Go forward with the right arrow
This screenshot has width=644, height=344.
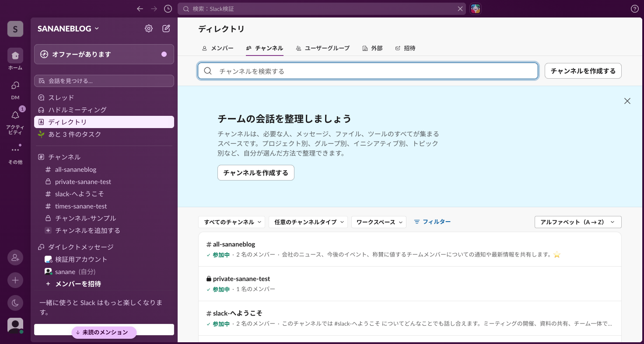click(154, 9)
